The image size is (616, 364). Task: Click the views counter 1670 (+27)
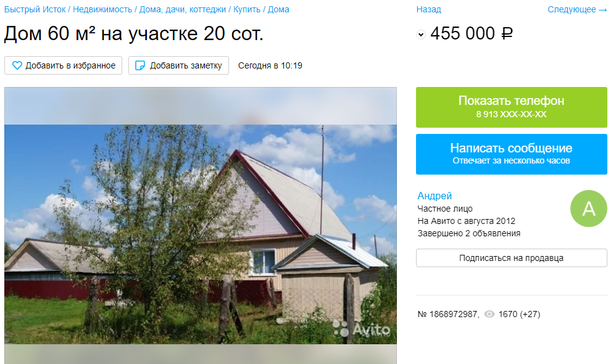519,314
